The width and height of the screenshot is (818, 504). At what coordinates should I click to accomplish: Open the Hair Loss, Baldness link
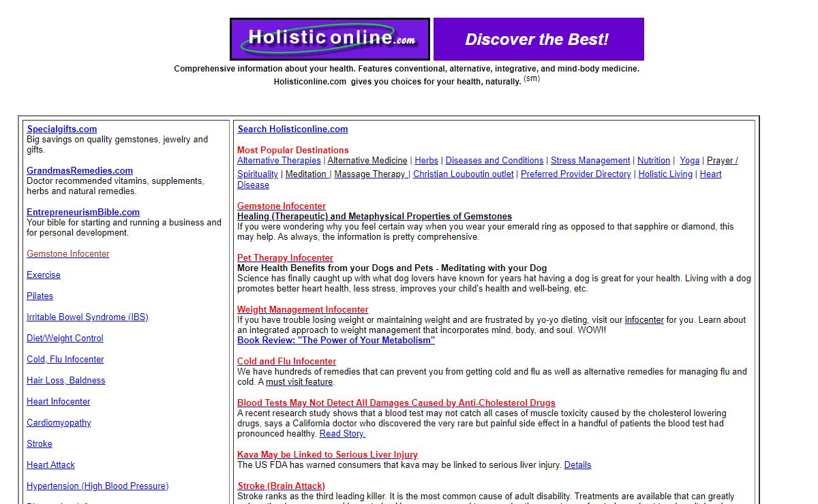[66, 380]
